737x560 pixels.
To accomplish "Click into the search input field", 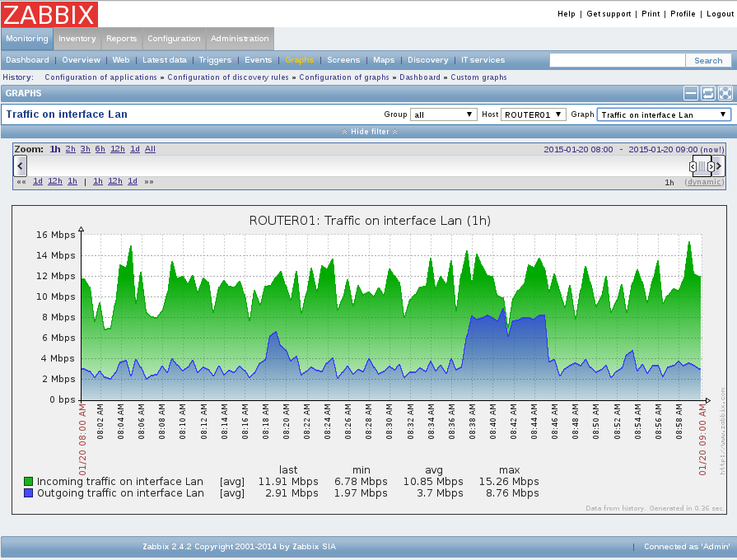I will coord(617,60).
